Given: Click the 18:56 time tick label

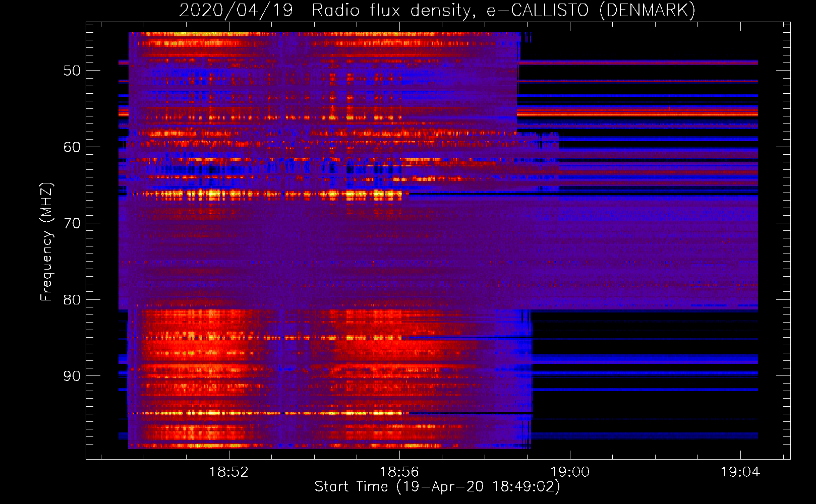Looking at the screenshot, I should (x=399, y=472).
